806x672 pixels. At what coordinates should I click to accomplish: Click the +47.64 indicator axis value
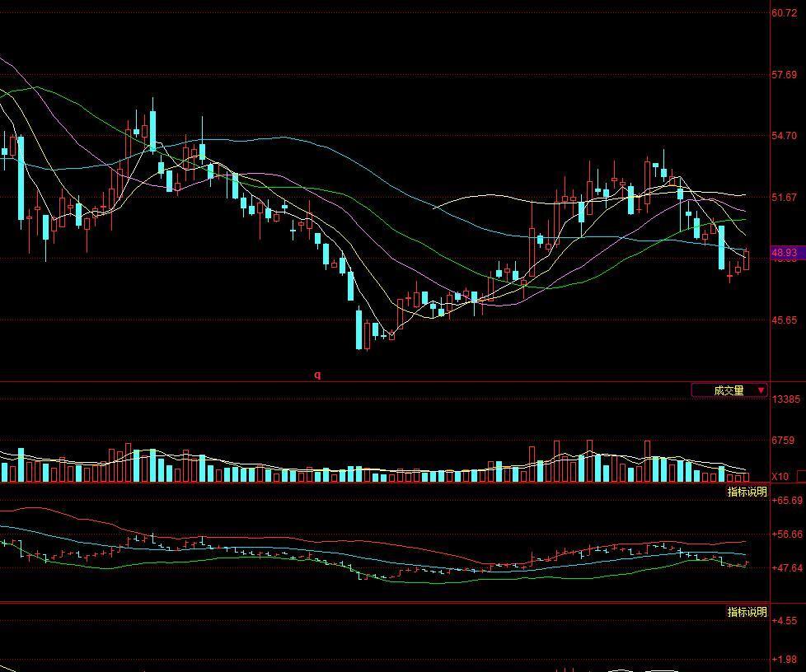pyautogui.click(x=787, y=568)
